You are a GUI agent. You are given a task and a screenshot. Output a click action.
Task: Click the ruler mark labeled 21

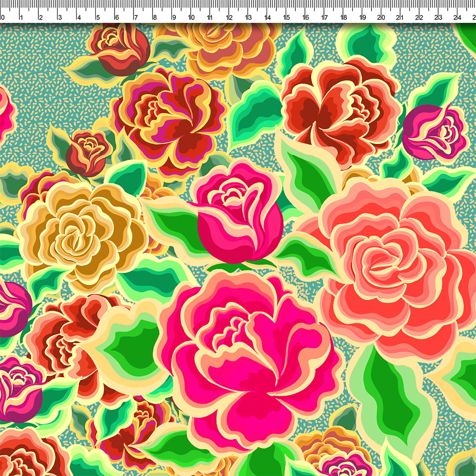coord(400,18)
